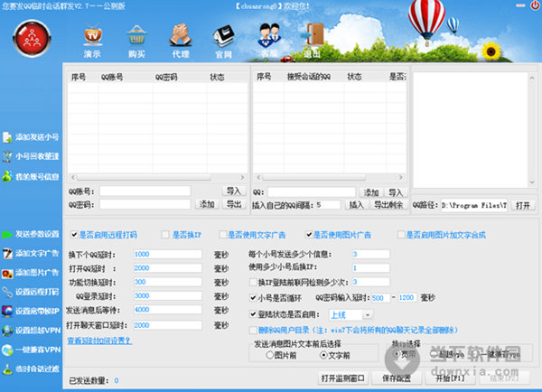Open the 购买 shopping basket icon

(x=136, y=42)
